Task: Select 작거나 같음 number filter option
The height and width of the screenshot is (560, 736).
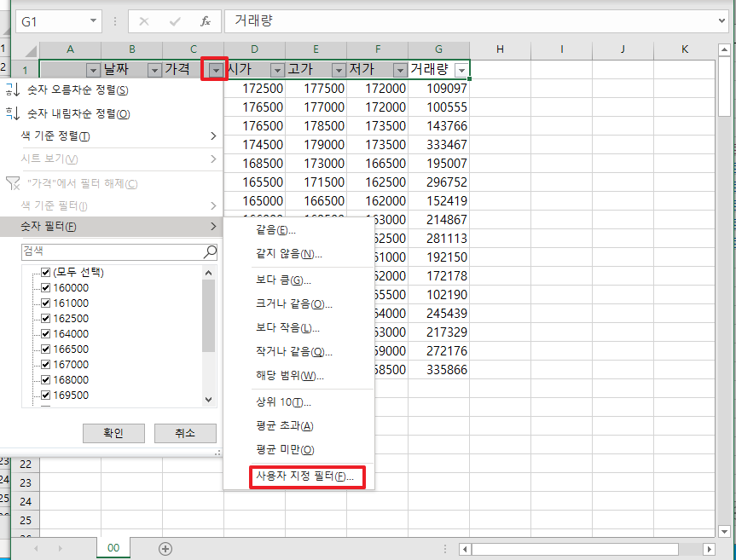Action: [299, 352]
